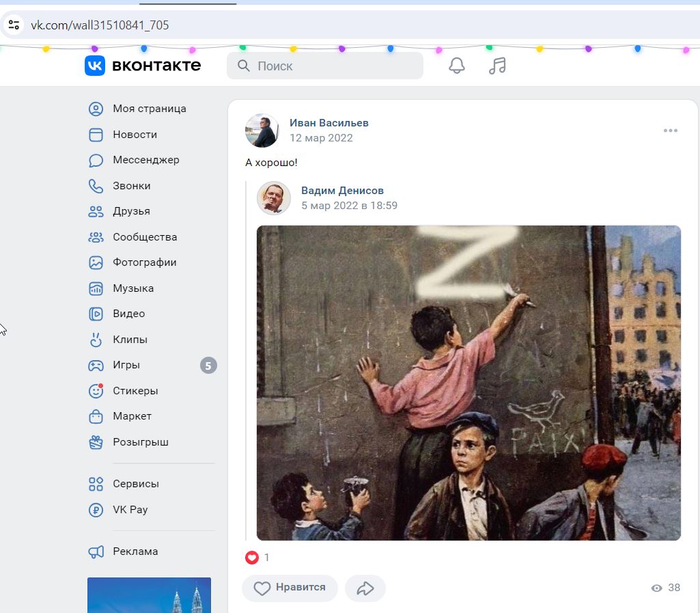The height and width of the screenshot is (613, 700).
Task: Share the post with arrow button
Action: (x=365, y=588)
